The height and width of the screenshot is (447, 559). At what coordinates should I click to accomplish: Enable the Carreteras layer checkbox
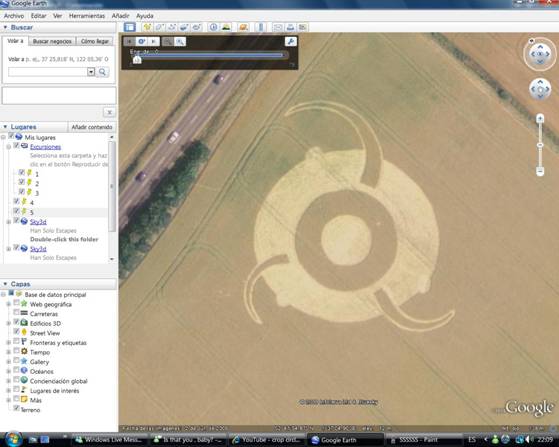(16, 312)
